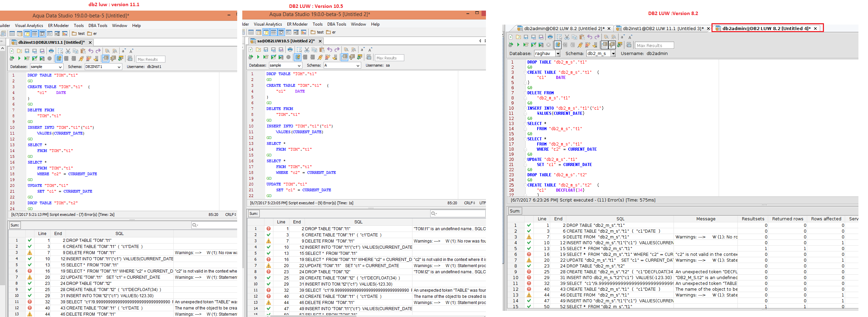Image resolution: width=868 pixels, height=317 pixels.
Task: Click New document icon in sa@DB2LUW10.5 window
Action: click(250, 50)
